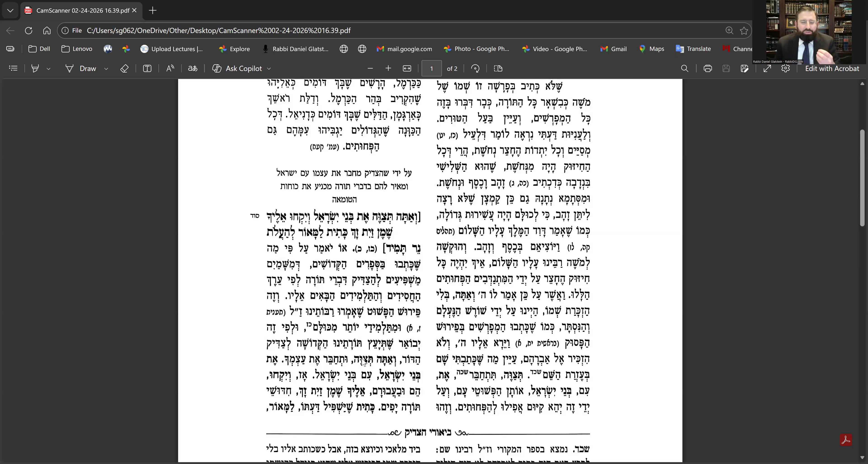
Task: Click the Translate document icon
Action: (x=193, y=69)
